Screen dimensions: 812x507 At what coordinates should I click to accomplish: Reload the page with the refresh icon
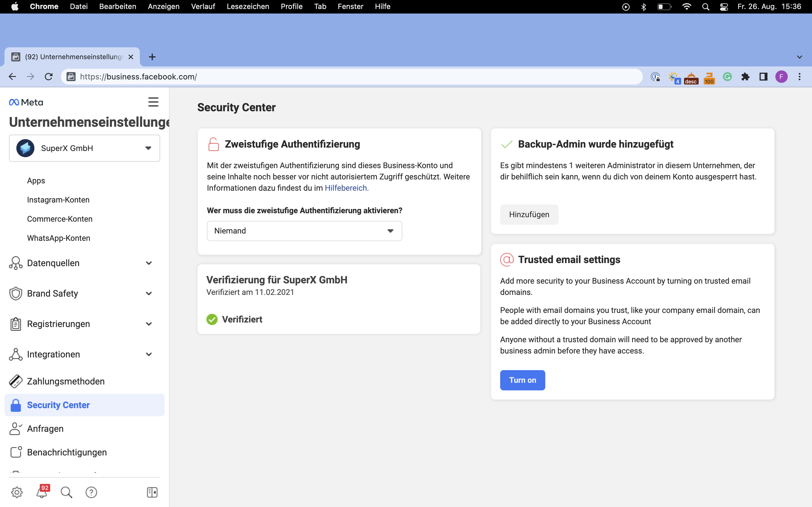tap(49, 77)
